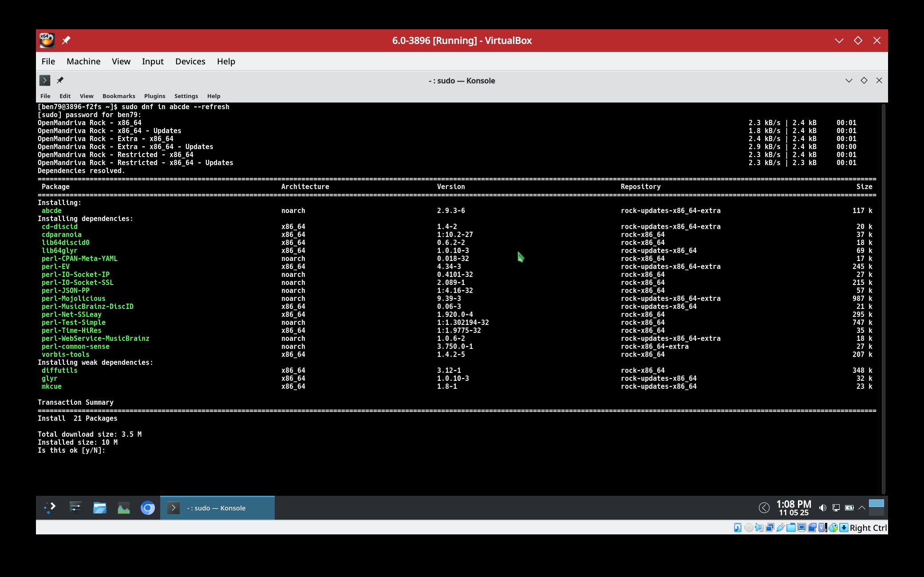Open Konsole View menu
Screen dimensions: 924x577
click(x=87, y=96)
